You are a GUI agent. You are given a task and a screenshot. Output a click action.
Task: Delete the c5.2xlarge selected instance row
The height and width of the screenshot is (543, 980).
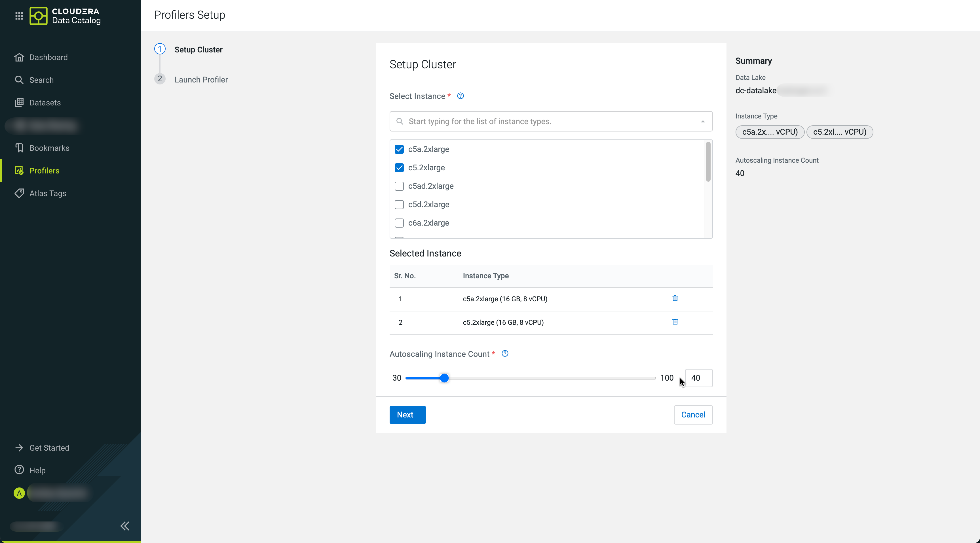click(675, 322)
